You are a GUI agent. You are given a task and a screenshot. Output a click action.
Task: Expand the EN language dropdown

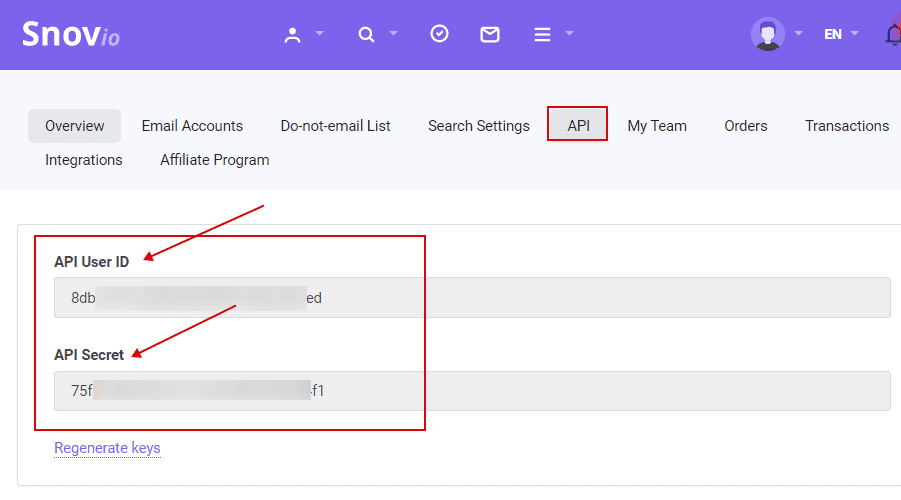[x=841, y=34]
